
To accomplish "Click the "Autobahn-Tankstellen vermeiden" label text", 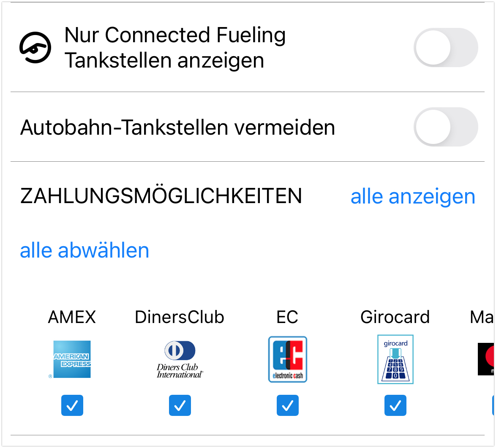I will click(x=177, y=127).
